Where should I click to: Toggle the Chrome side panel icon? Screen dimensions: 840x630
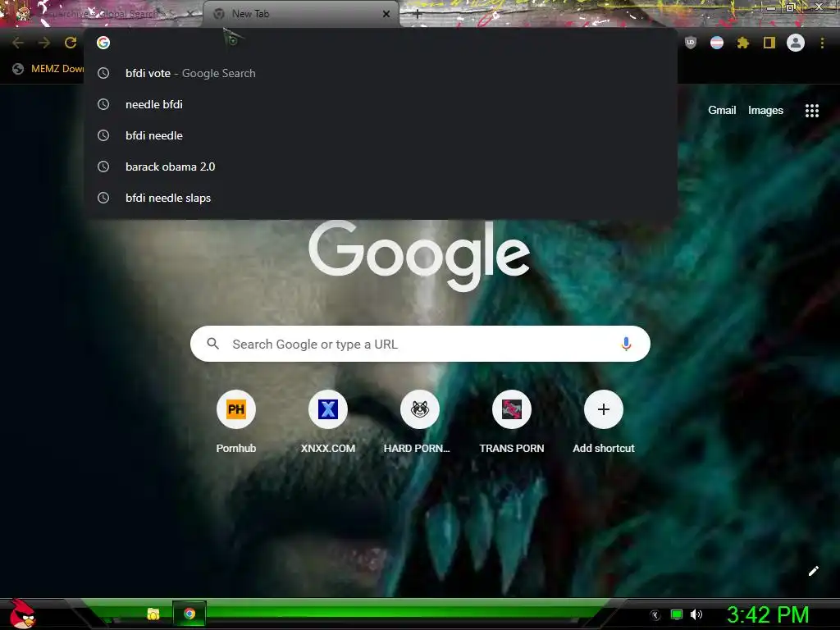(x=769, y=43)
